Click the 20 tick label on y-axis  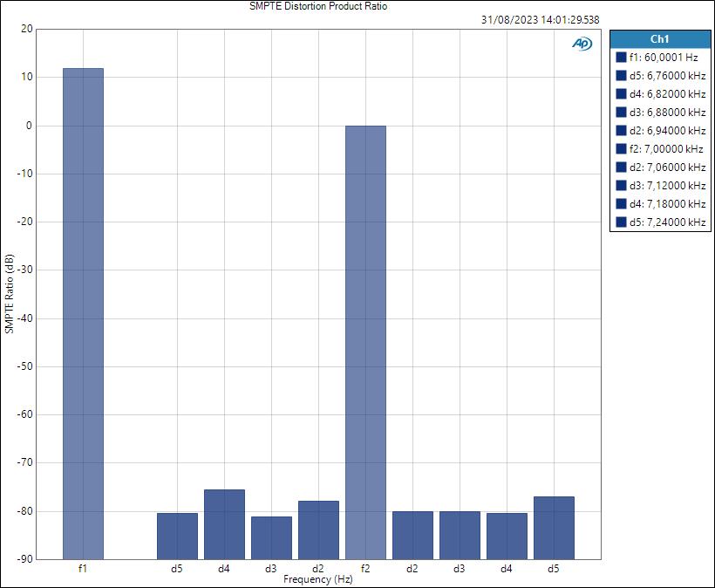[27, 29]
